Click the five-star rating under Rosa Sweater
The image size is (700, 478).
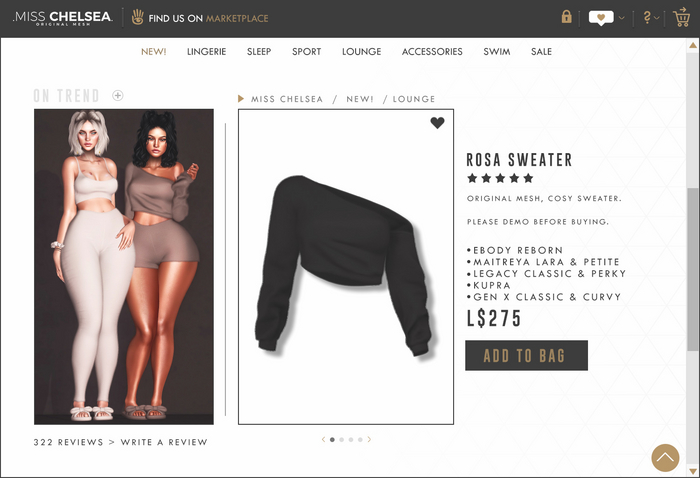point(500,178)
